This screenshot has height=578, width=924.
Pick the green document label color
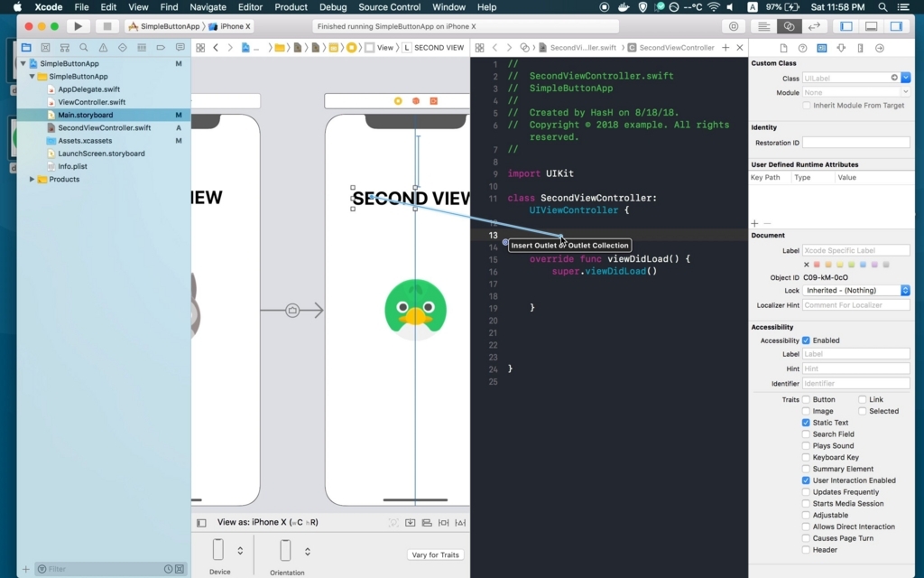pyautogui.click(x=852, y=265)
